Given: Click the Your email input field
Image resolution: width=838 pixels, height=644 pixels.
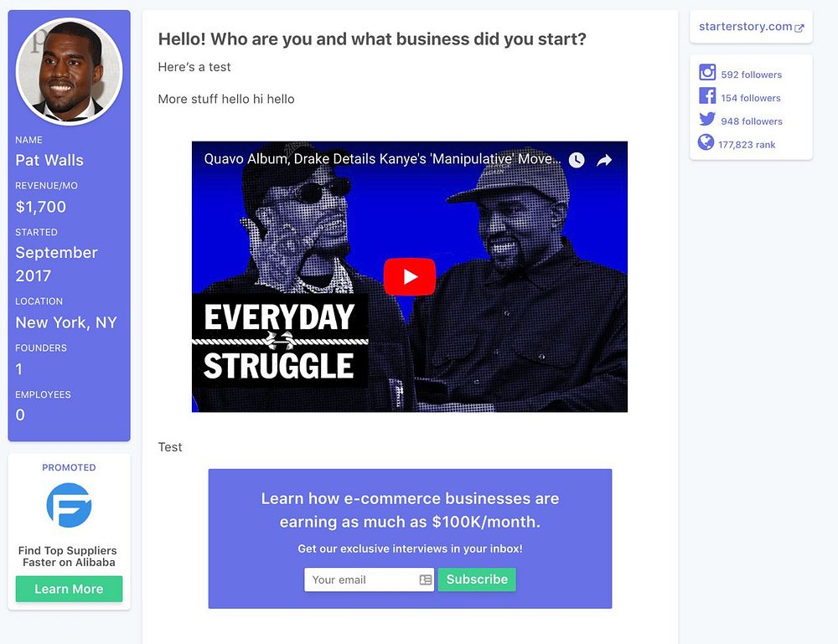Looking at the screenshot, I should tap(370, 580).
